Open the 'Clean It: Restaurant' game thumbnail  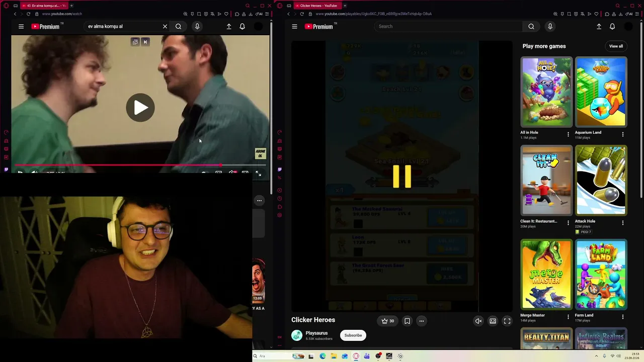click(x=546, y=180)
